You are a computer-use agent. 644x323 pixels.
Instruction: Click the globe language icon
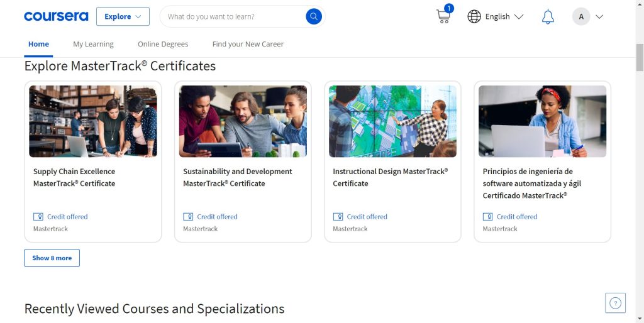point(474,16)
